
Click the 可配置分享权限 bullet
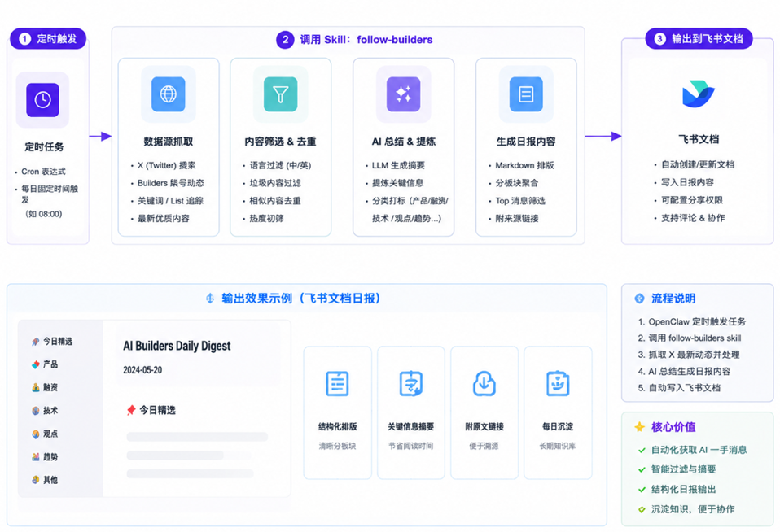692,200
